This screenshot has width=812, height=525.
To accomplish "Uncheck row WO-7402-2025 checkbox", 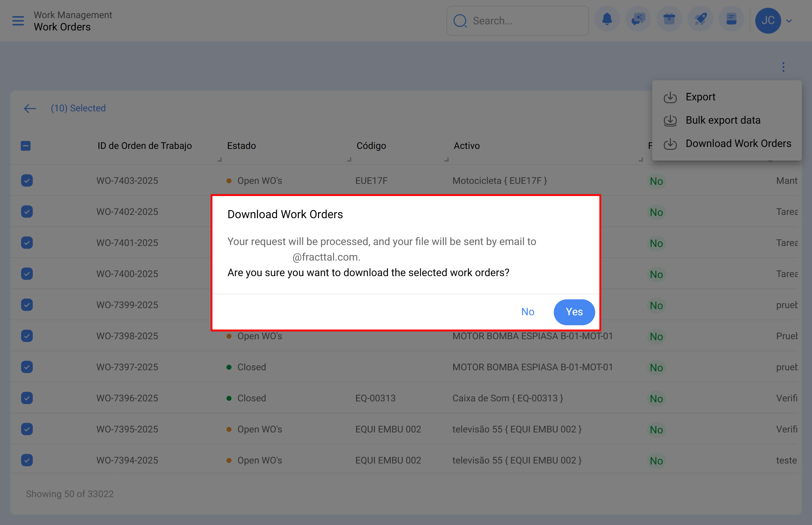I will (x=27, y=212).
